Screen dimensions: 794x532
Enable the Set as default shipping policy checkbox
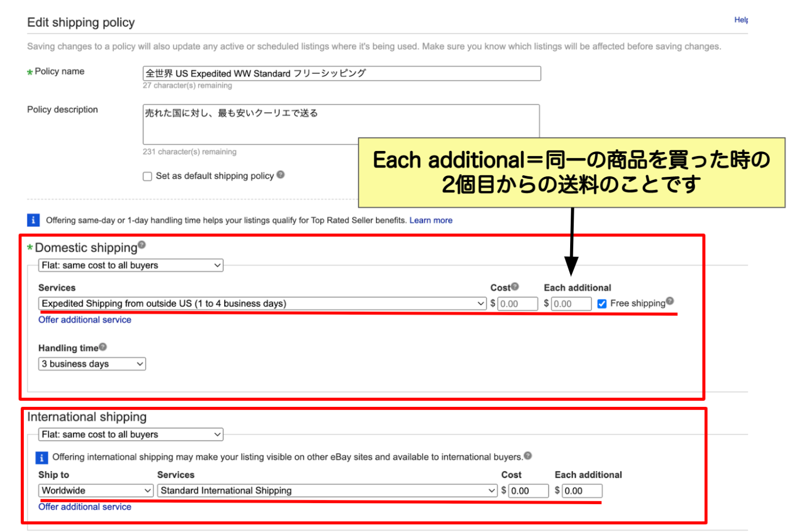pos(147,176)
